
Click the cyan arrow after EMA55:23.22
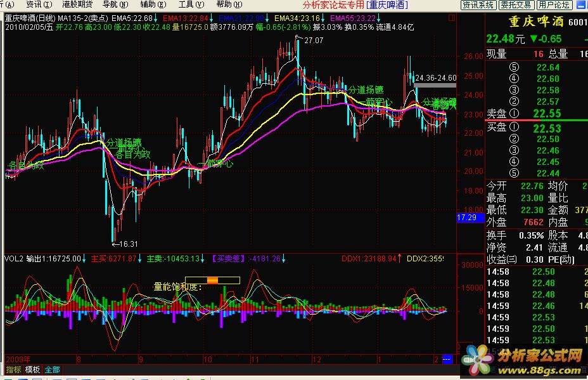click(378, 18)
